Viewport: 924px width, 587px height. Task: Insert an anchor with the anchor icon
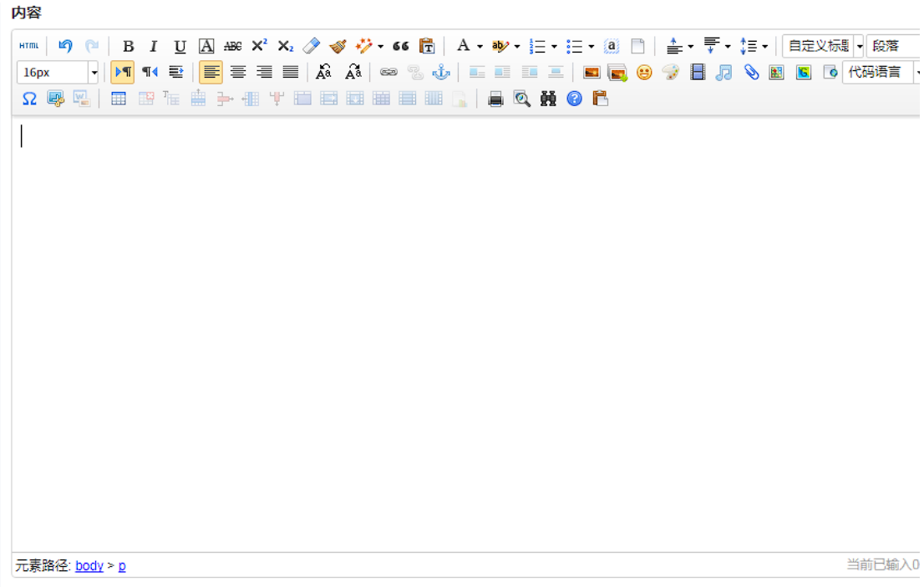tap(441, 73)
